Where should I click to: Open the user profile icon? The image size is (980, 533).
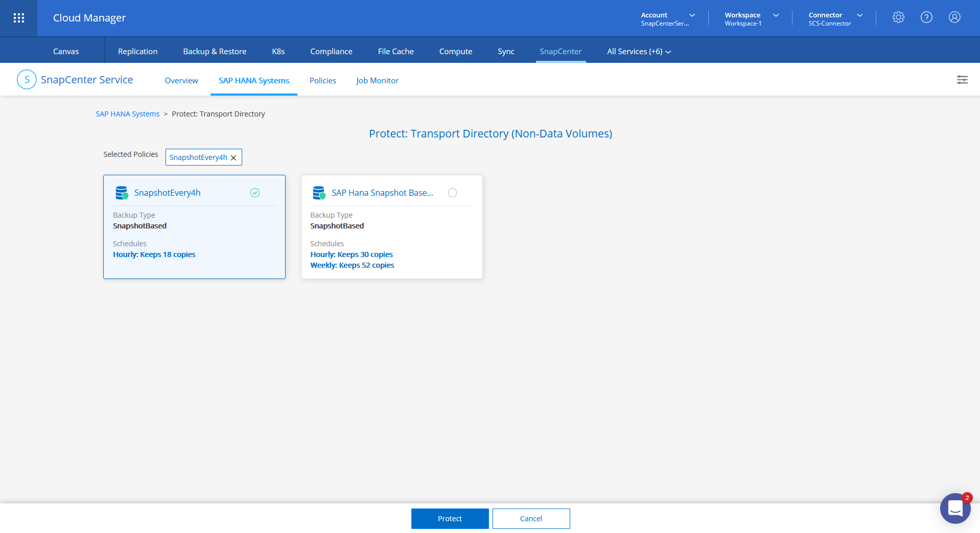click(x=954, y=17)
